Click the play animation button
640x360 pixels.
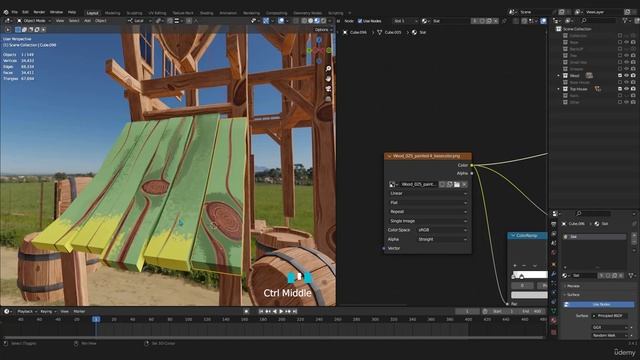tap(281, 311)
